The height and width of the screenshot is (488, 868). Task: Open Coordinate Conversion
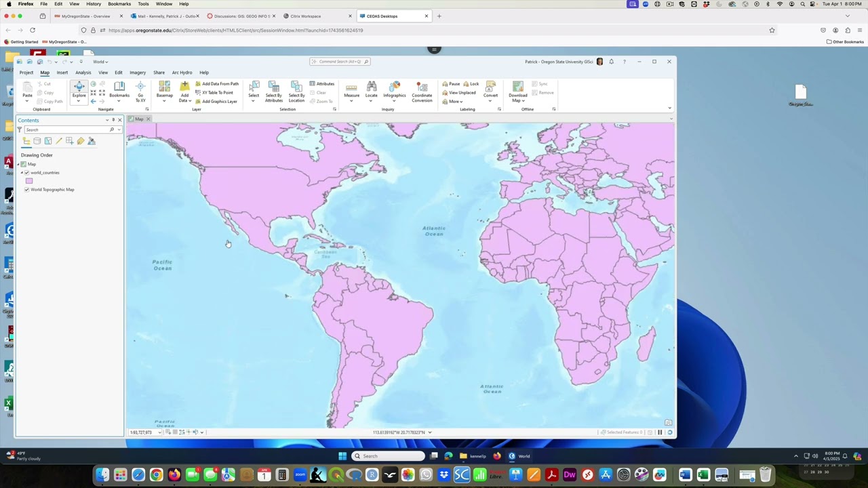point(422,91)
